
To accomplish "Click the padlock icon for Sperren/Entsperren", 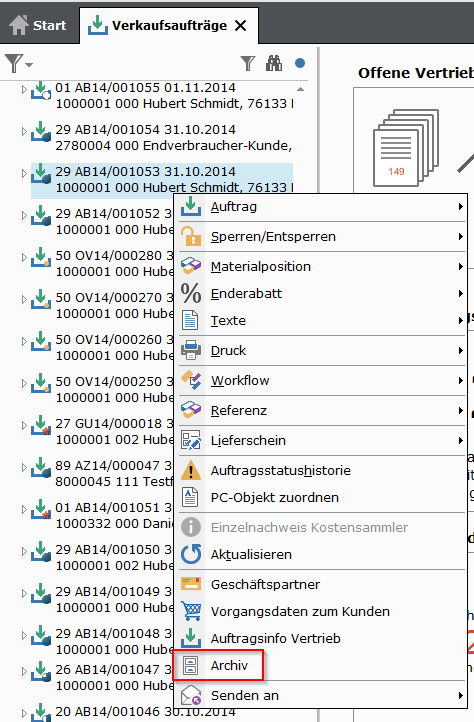I will click(191, 236).
